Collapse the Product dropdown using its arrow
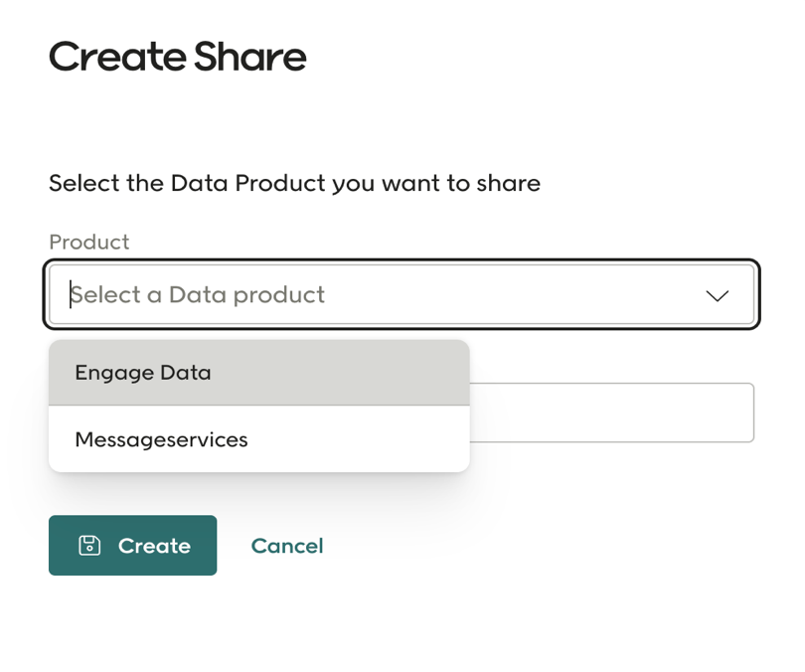 click(717, 295)
